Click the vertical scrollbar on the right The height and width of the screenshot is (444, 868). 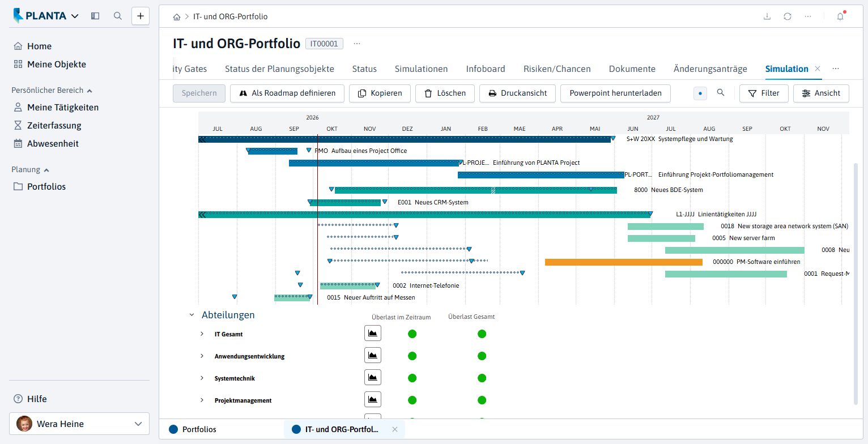tap(856, 283)
